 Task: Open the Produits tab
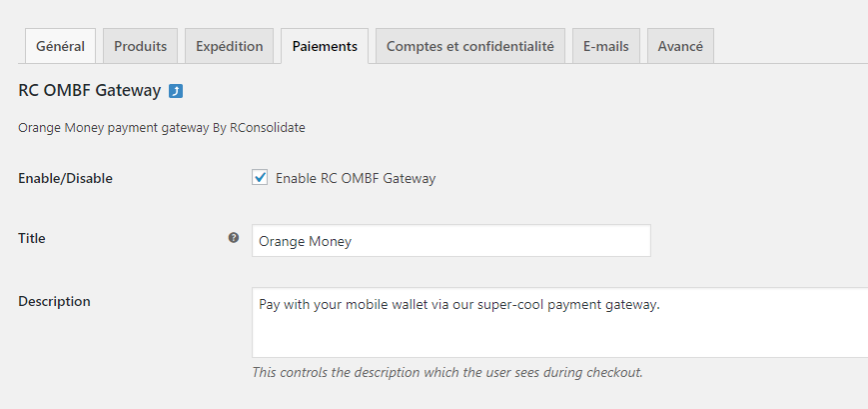(x=140, y=46)
